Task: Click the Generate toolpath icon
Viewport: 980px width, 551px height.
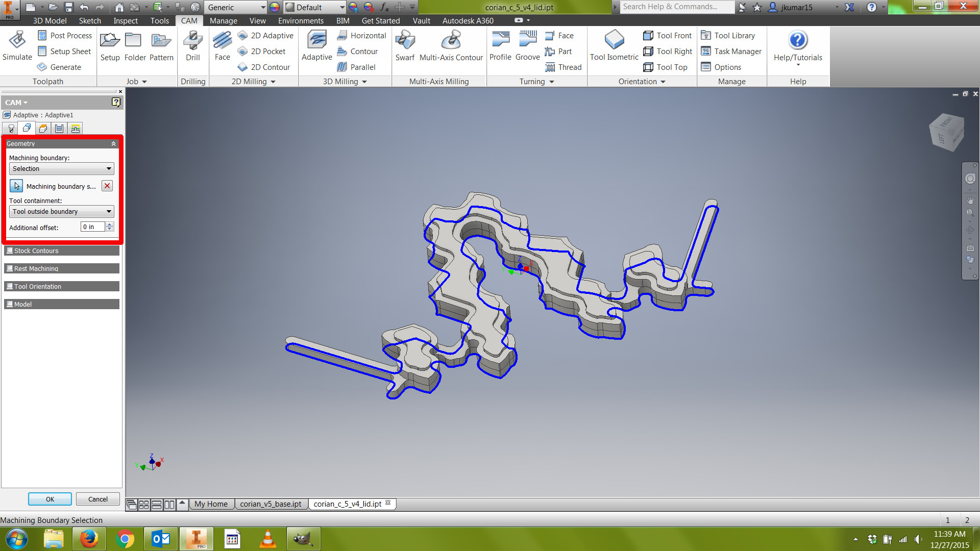Action: tap(59, 67)
